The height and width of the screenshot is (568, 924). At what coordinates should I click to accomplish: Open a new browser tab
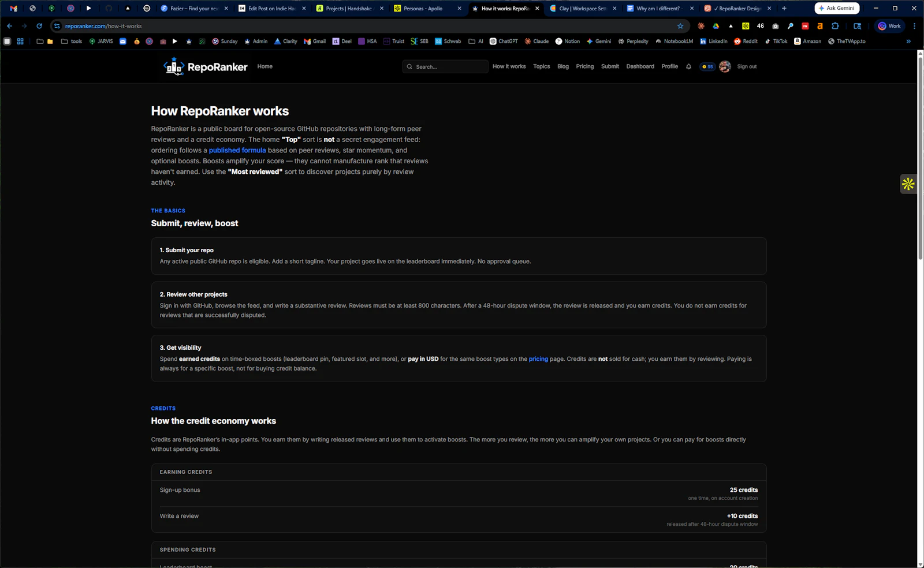pos(784,9)
